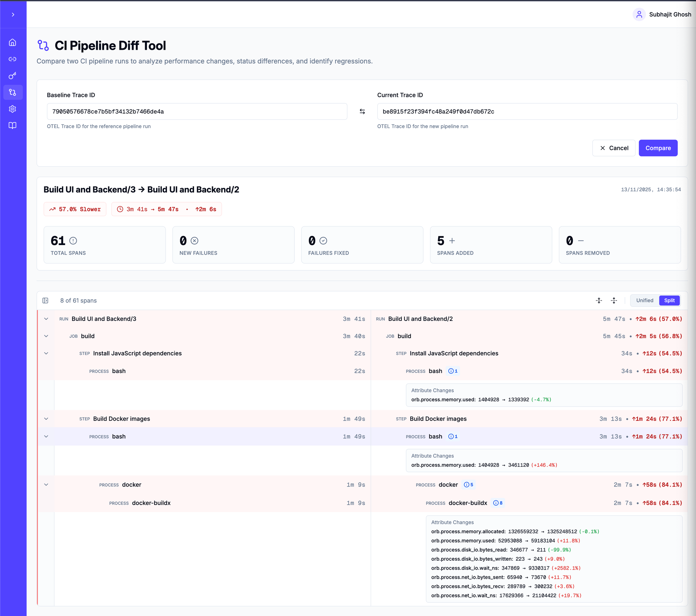The image size is (696, 616).
Task: Collapse the docker process row
Action: coord(46,485)
